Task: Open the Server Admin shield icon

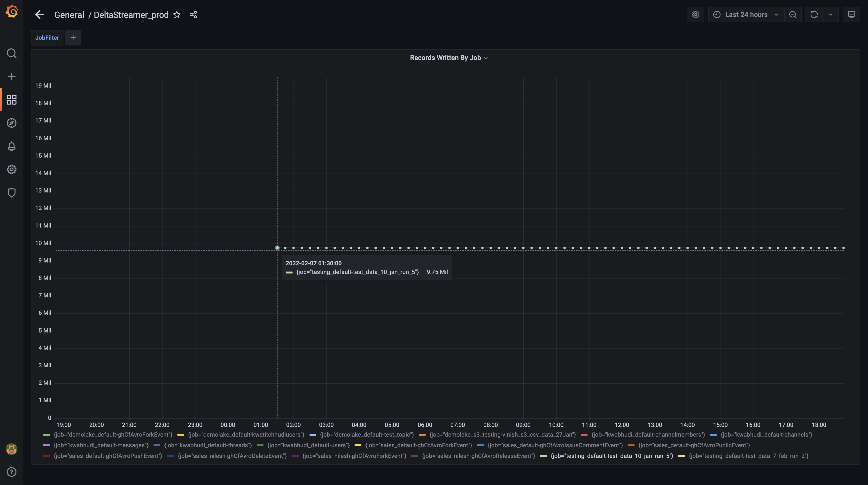Action: tap(11, 193)
